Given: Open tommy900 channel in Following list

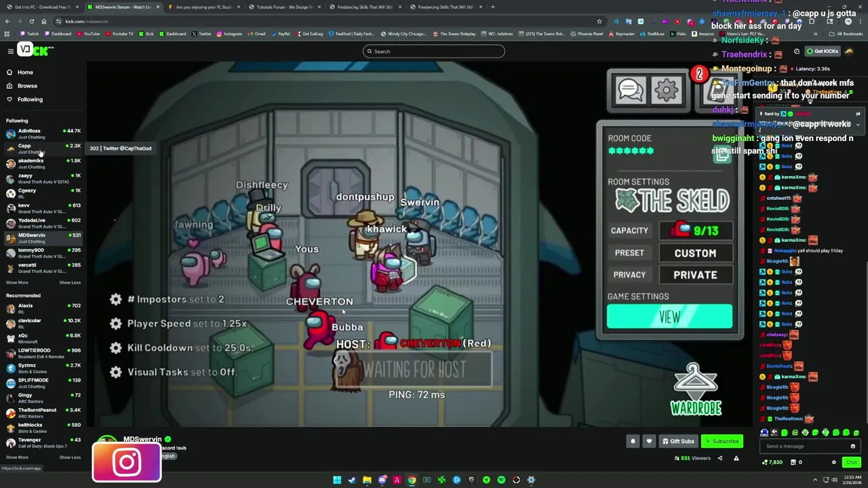Looking at the screenshot, I should point(43,253).
